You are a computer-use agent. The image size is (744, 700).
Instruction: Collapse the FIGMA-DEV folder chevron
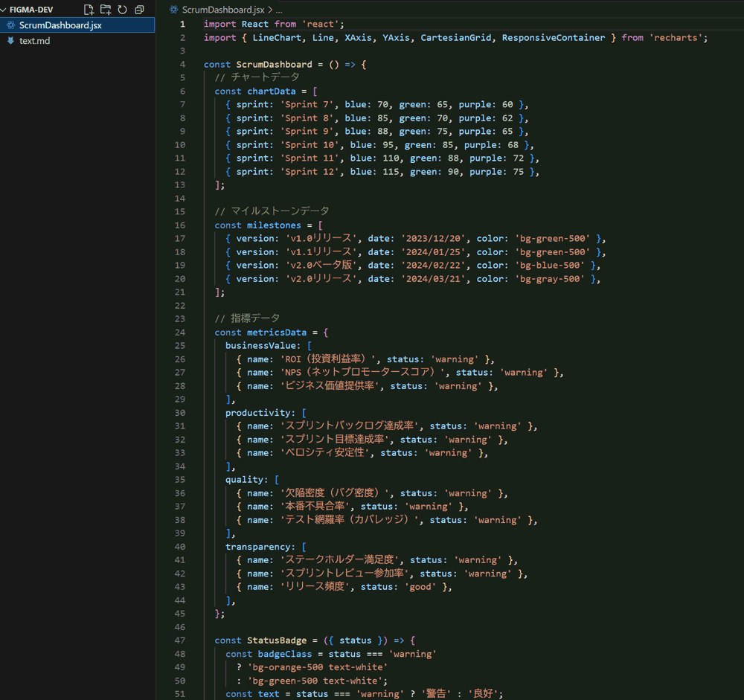click(x=4, y=10)
